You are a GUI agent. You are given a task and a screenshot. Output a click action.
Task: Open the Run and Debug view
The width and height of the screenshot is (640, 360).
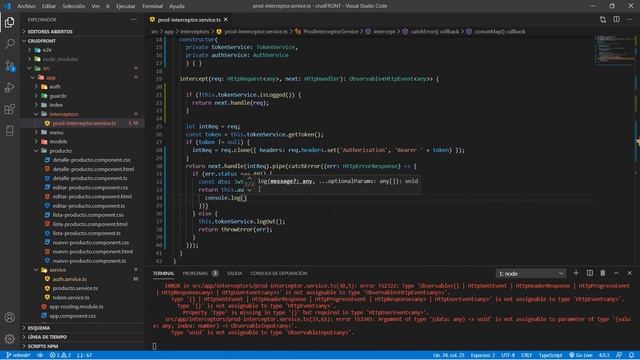(9, 87)
